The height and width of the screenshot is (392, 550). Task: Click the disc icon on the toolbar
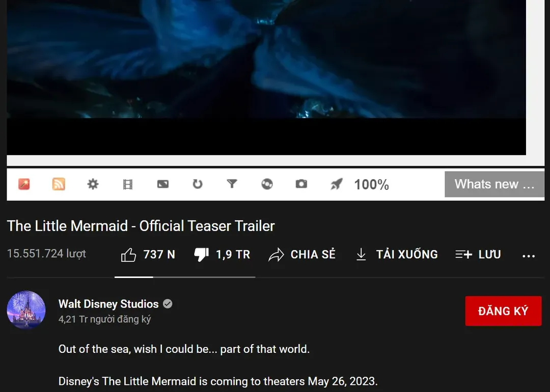[266, 184]
